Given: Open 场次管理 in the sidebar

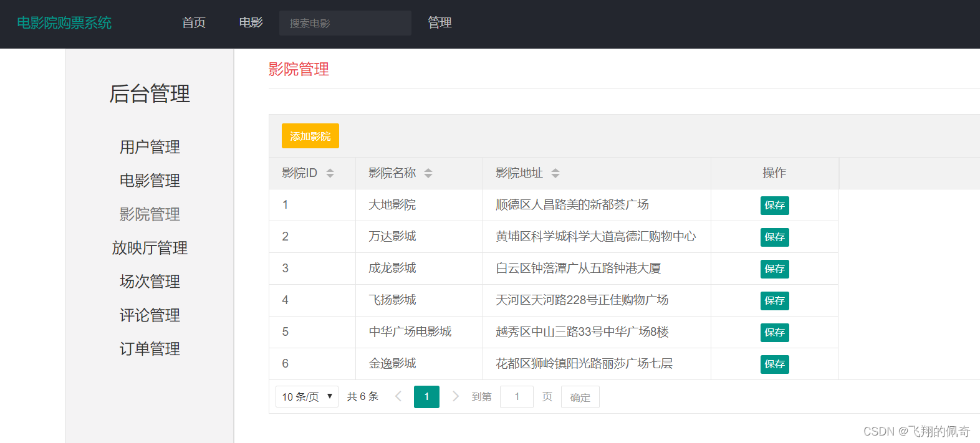Looking at the screenshot, I should 150,282.
